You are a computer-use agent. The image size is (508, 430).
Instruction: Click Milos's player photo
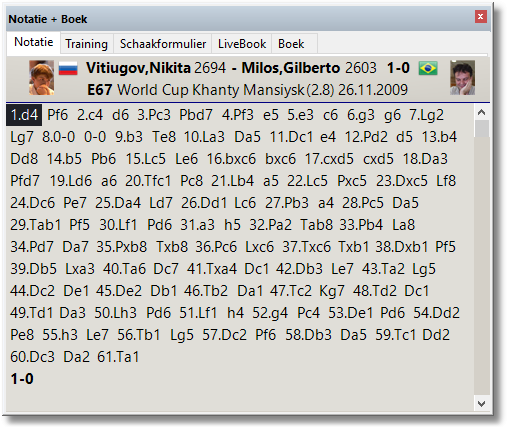[x=462, y=77]
